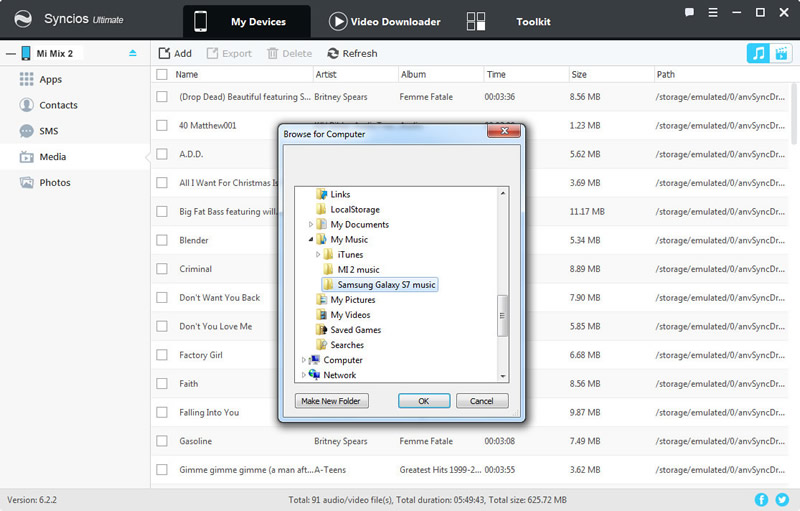Viewport: 800px width, 511px height.
Task: Check the A.D.D. row checkbox
Action: coord(162,154)
